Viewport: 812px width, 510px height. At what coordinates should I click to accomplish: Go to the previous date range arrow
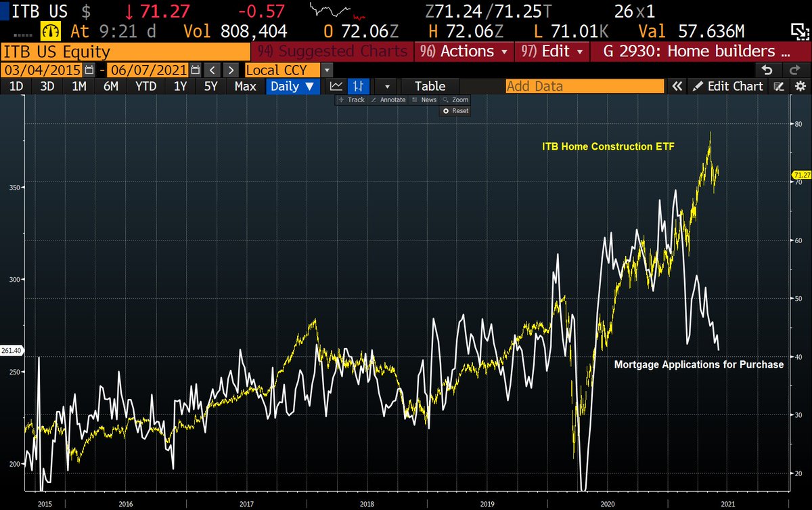[213, 70]
